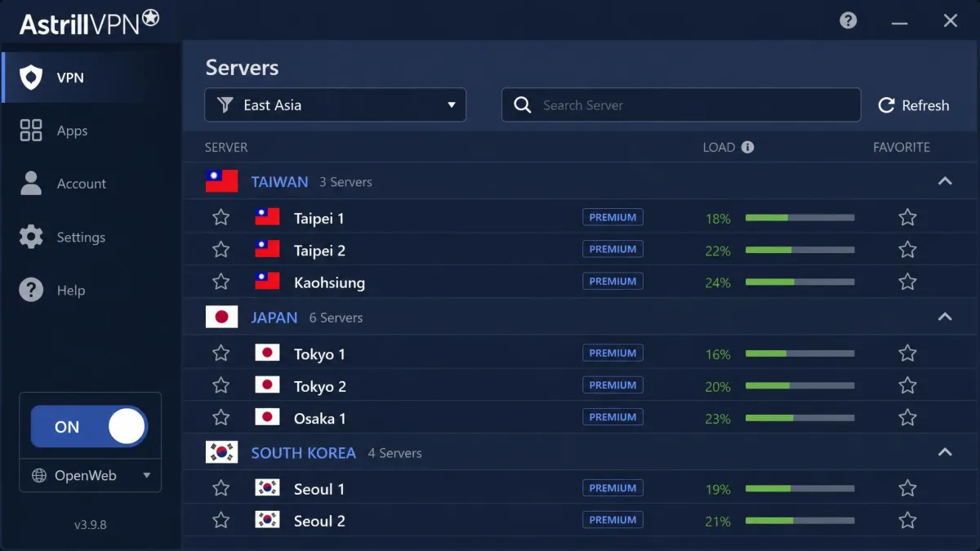
Task: Click the flag icon on Kaohsiung row
Action: coord(267,281)
